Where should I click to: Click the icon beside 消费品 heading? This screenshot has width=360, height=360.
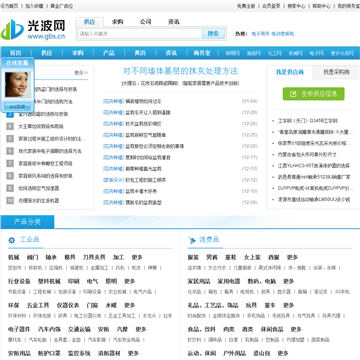tap(192, 240)
